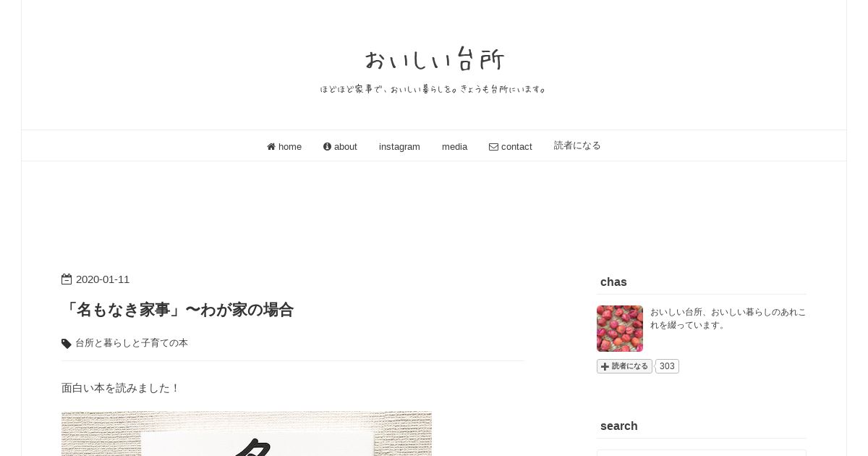
Task: Click the about info circle icon
Action: (327, 147)
